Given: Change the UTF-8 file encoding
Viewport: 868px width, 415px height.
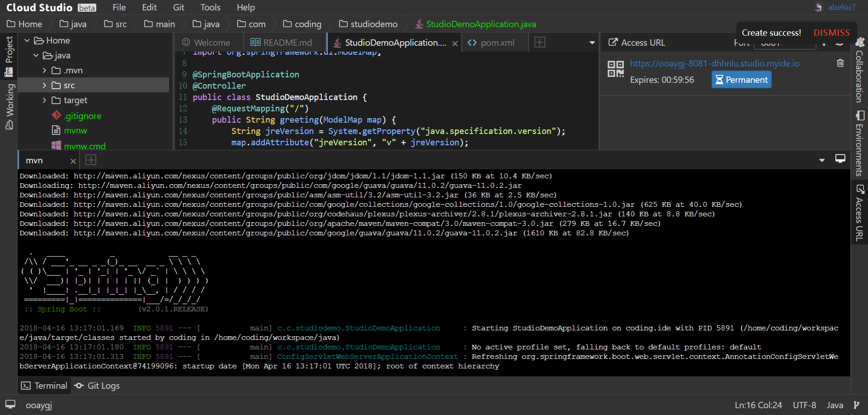Looking at the screenshot, I should click(x=804, y=405).
